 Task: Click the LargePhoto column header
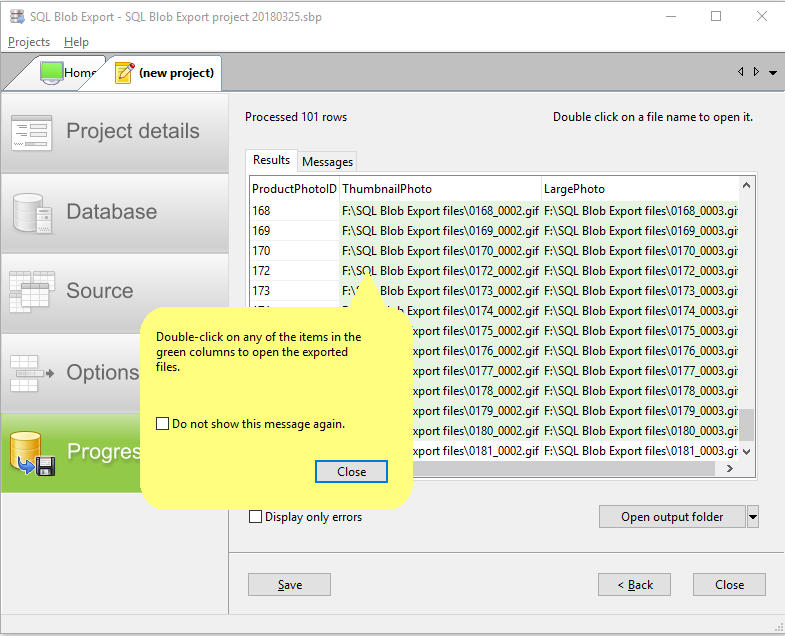tap(640, 189)
